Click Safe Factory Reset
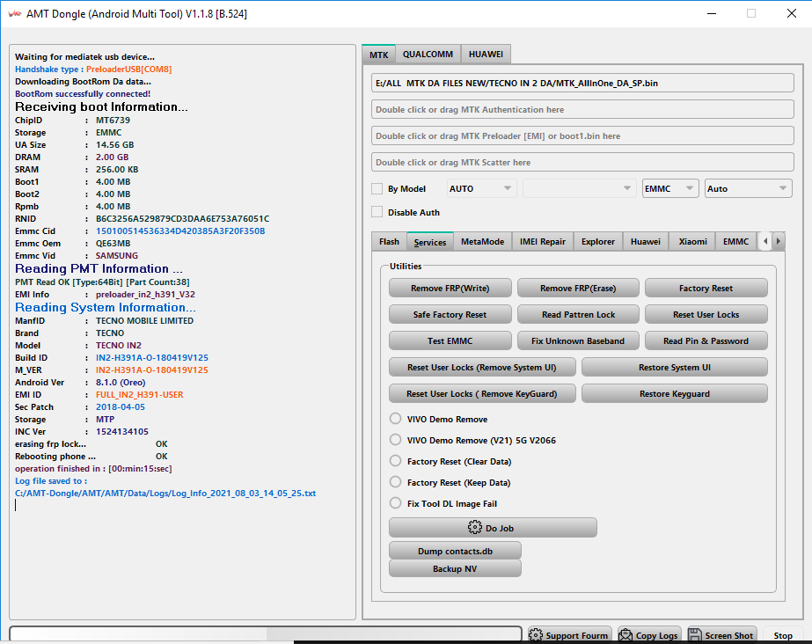This screenshot has height=644, width=812. 450,314
